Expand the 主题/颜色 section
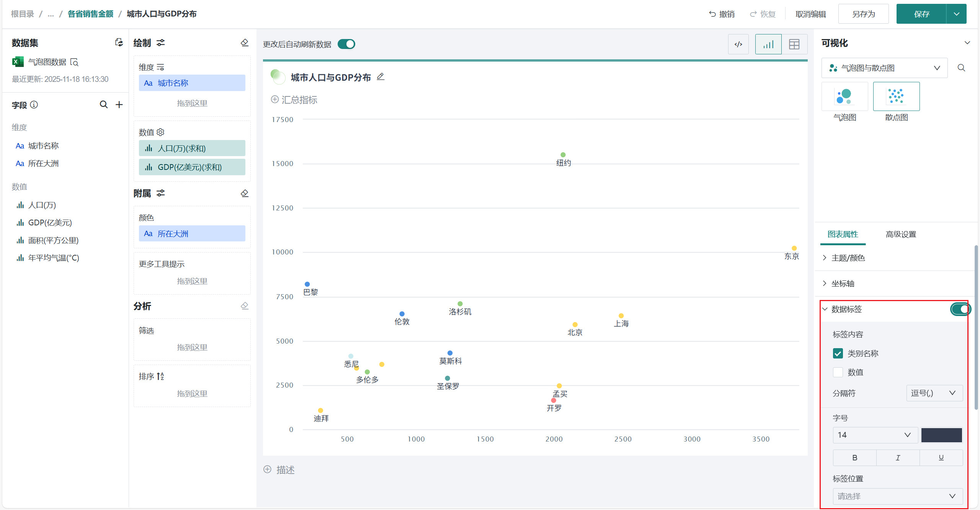This screenshot has width=980, height=510. coord(848,258)
